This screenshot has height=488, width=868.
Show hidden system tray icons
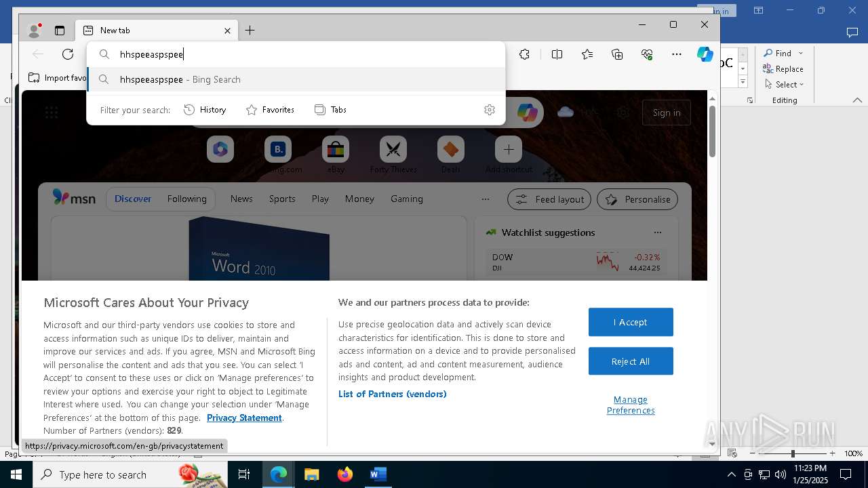[731, 474]
